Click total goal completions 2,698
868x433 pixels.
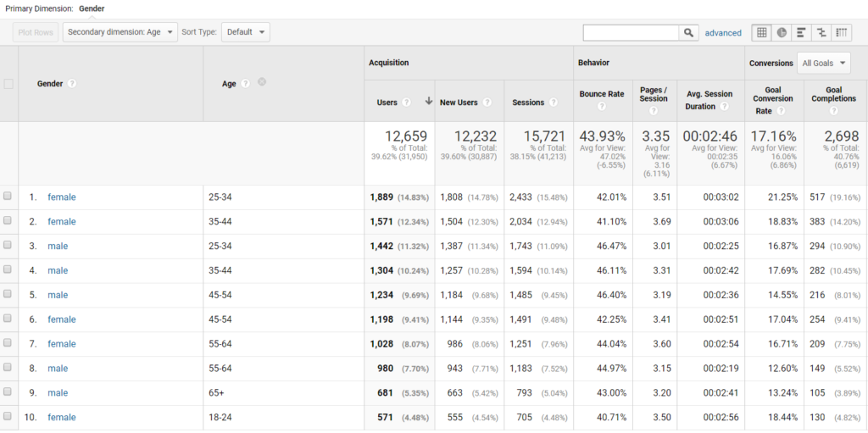pyautogui.click(x=842, y=136)
